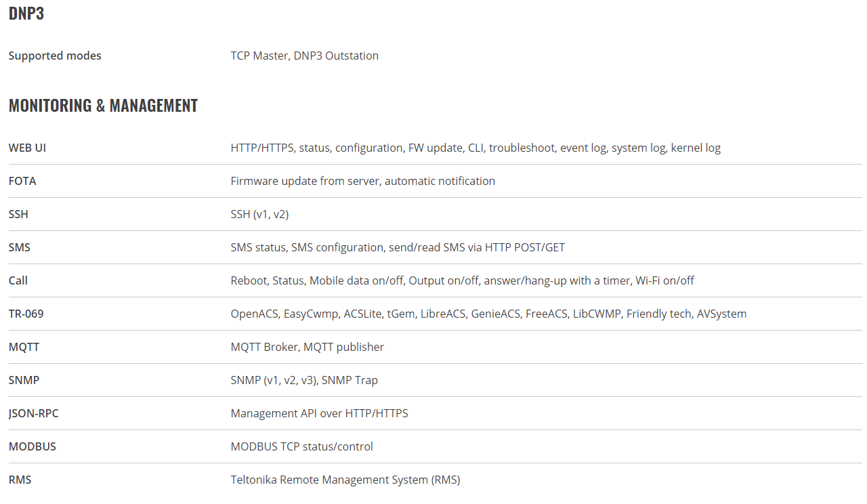Screen dimensions: 867x504
Task: Select the TR-069 row label
Action: (26, 314)
